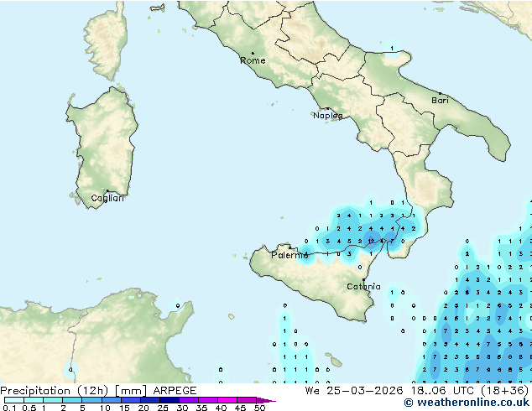Click the above-50 mm legend arrow tip
The width and height of the screenshot is (532, 411).
tap(266, 400)
